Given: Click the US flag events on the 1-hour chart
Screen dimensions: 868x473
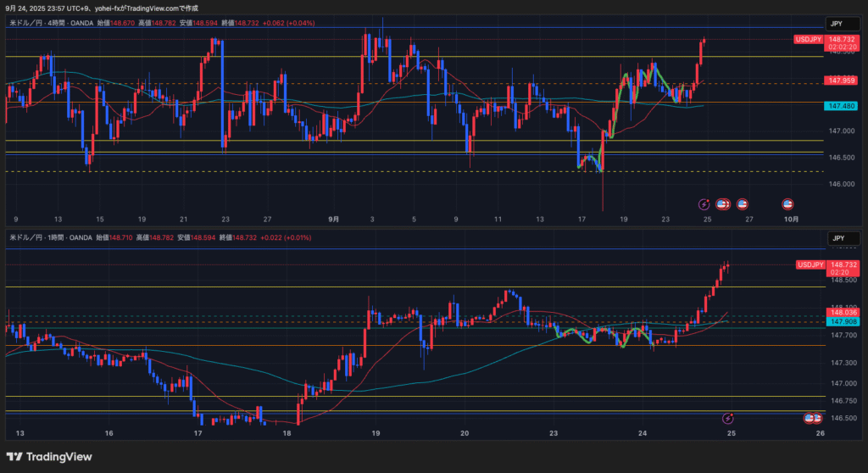Looking at the screenshot, I should [811, 418].
